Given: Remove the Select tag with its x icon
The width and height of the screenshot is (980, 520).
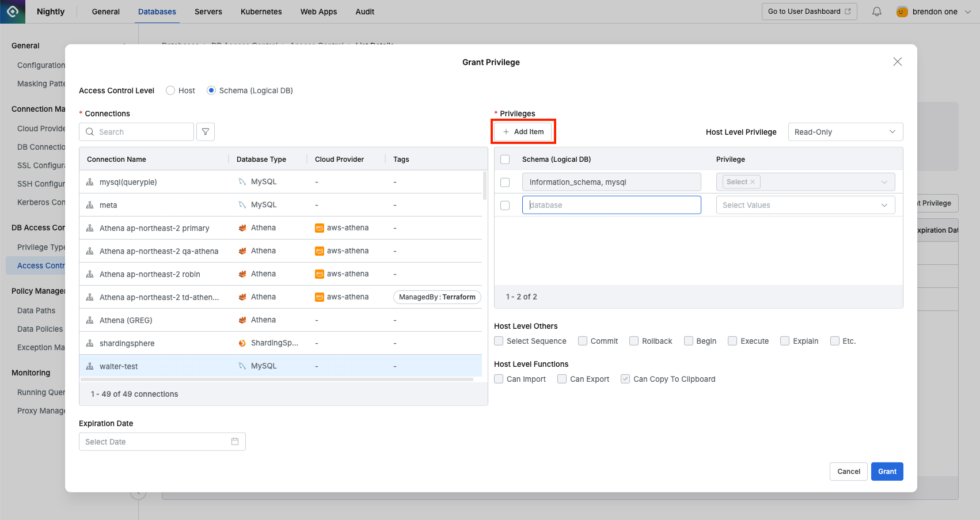Looking at the screenshot, I should (x=753, y=182).
